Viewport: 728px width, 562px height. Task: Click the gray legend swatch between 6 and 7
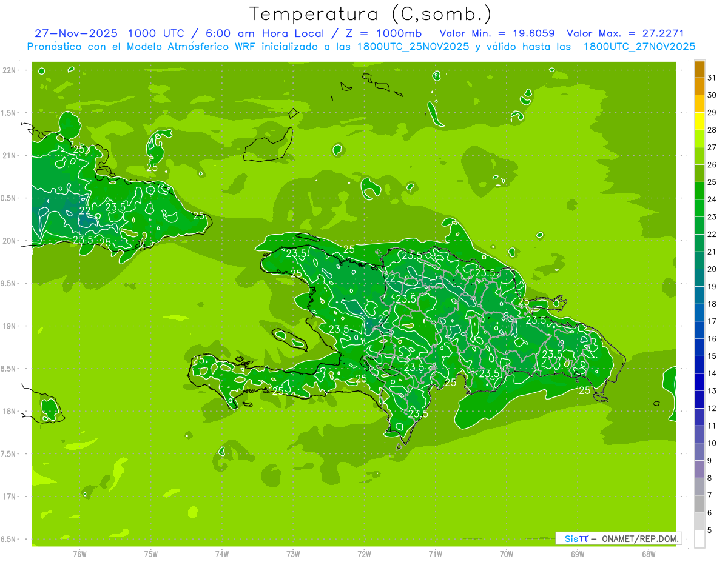[x=699, y=504]
